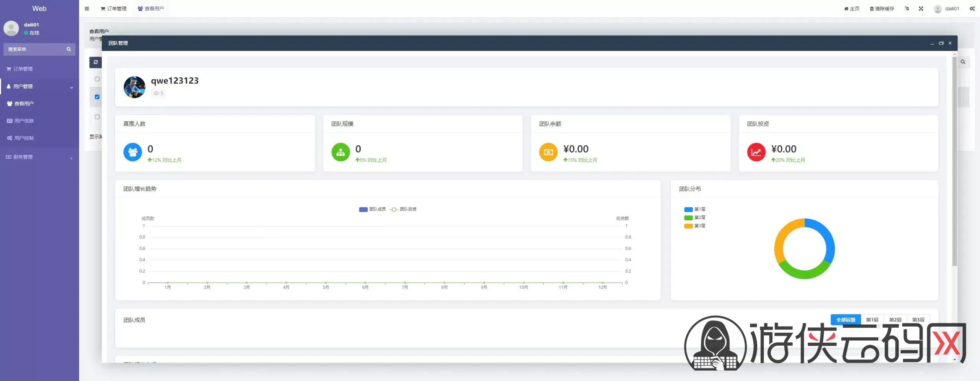
Task: Open the daili01 user dropdown in header
Action: tap(947, 8)
